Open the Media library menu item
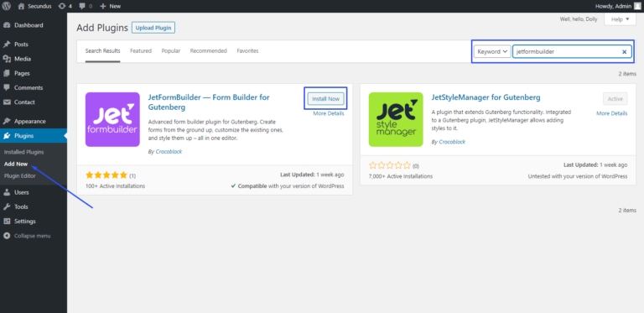Screen dimensions: 644x313 (22, 59)
